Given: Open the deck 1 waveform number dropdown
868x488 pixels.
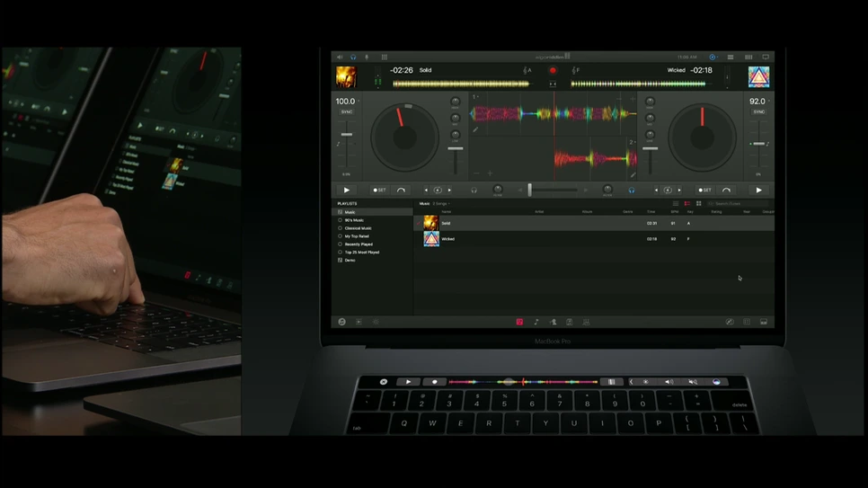Looking at the screenshot, I should (x=475, y=97).
